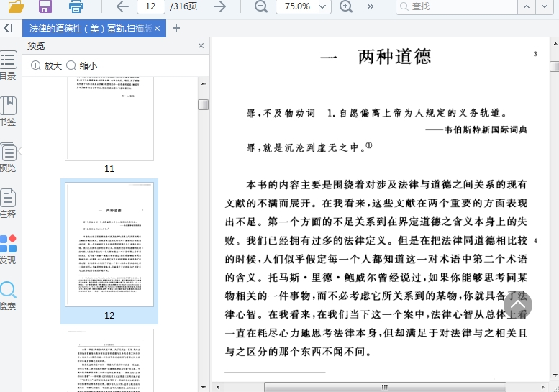Click the thumbnail panel scroll-up arrow
559x392 pixels.
[204, 83]
